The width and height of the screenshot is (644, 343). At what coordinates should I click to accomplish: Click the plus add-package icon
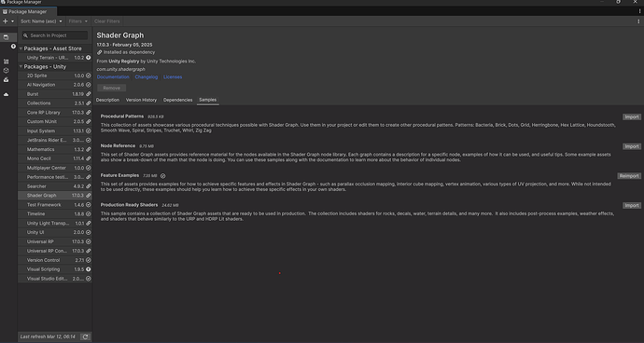pyautogui.click(x=6, y=21)
